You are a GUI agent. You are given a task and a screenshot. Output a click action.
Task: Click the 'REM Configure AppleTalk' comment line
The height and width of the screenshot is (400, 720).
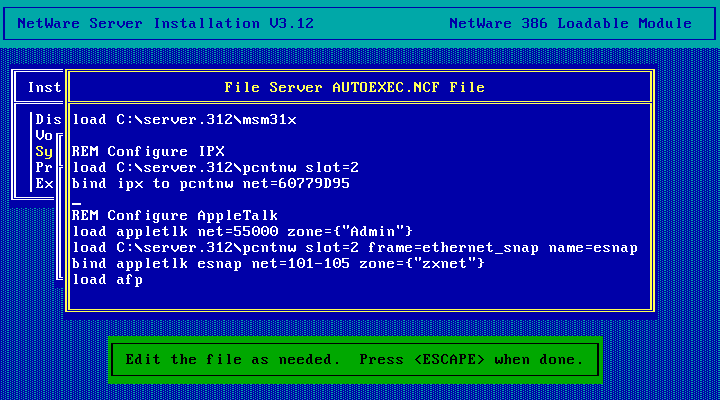[x=175, y=215]
